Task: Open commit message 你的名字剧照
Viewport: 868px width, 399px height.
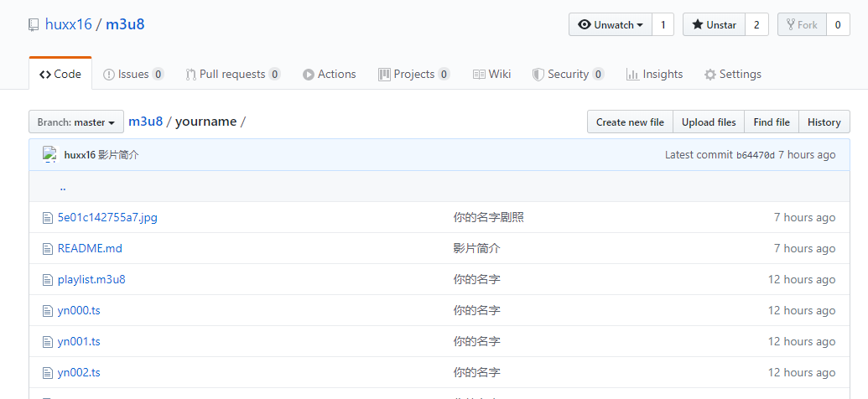Action: pyautogui.click(x=488, y=217)
